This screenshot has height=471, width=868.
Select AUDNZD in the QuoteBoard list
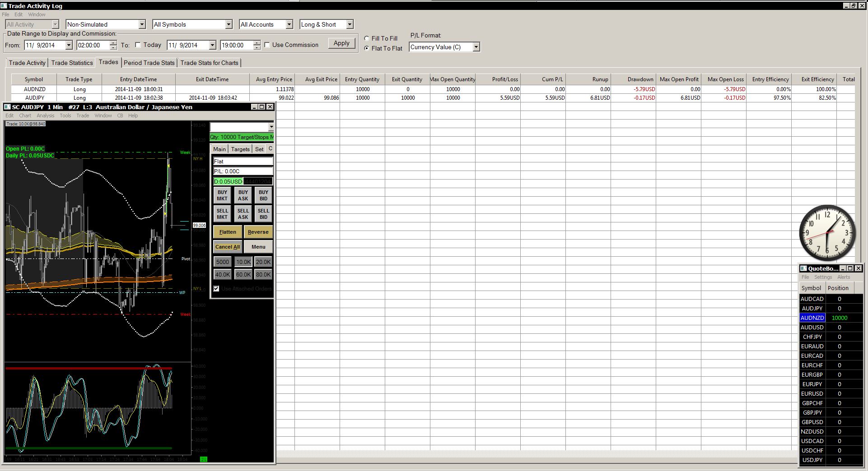pyautogui.click(x=812, y=318)
